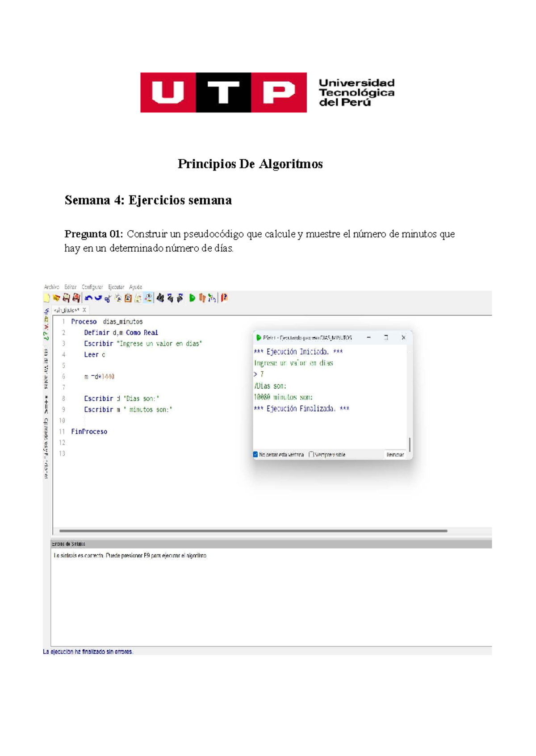Check the 'Siempre visible' checkbox
Image resolution: width=536 pixels, height=756 pixels.
[311, 455]
